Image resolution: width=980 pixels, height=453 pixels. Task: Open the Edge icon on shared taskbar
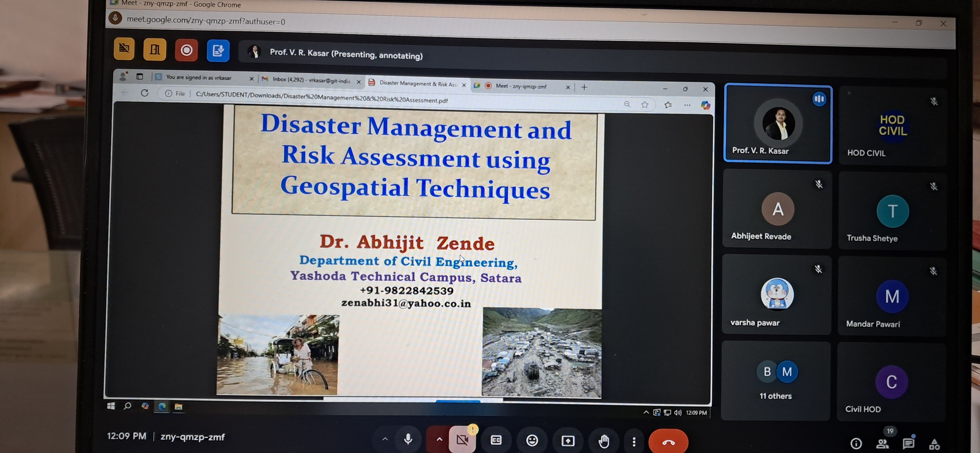(x=162, y=407)
